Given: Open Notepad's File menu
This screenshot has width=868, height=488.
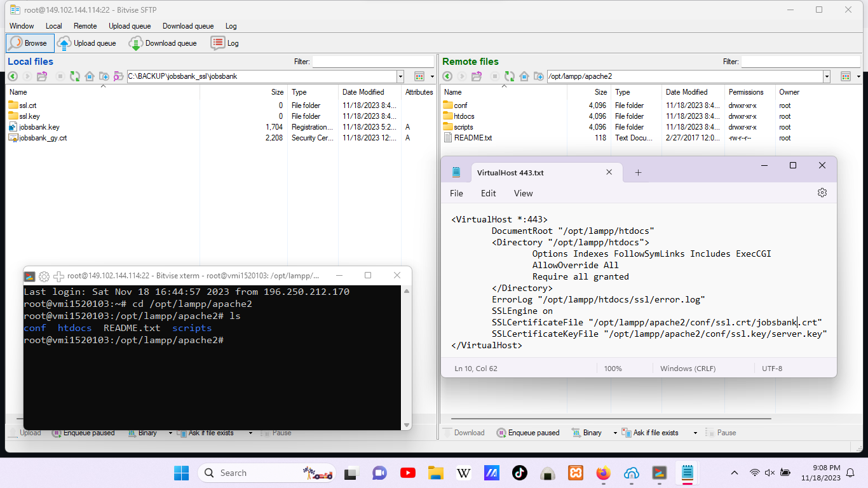Looking at the screenshot, I should 456,193.
